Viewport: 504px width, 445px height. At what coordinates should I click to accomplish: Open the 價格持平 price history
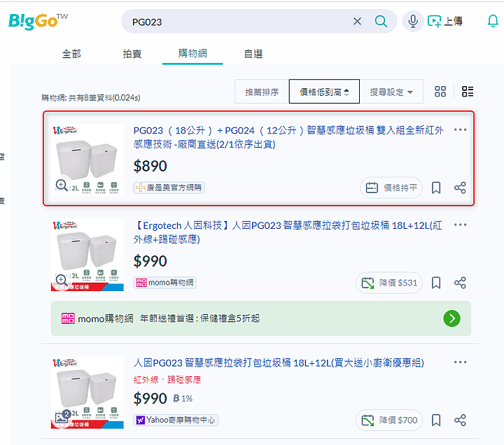click(x=391, y=188)
